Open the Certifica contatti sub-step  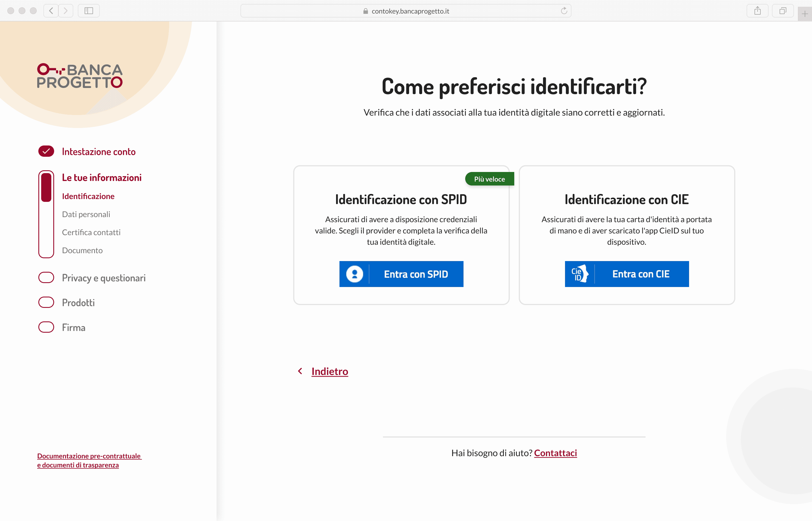[x=91, y=232]
